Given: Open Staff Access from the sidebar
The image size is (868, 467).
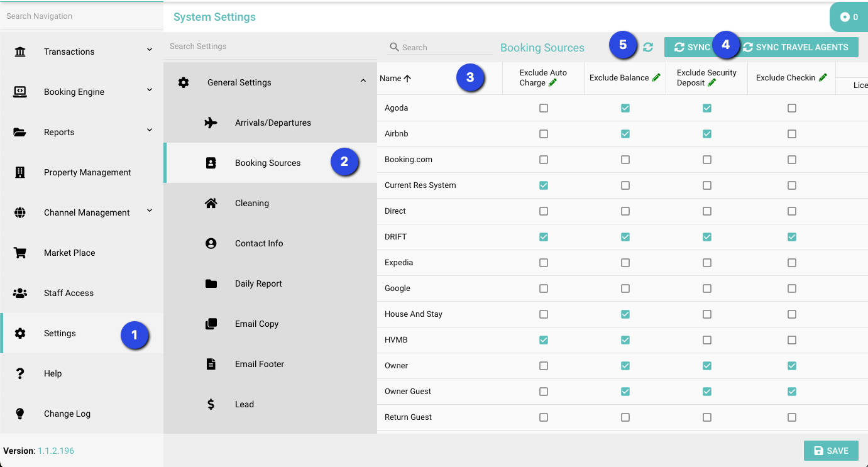Looking at the screenshot, I should tap(69, 293).
